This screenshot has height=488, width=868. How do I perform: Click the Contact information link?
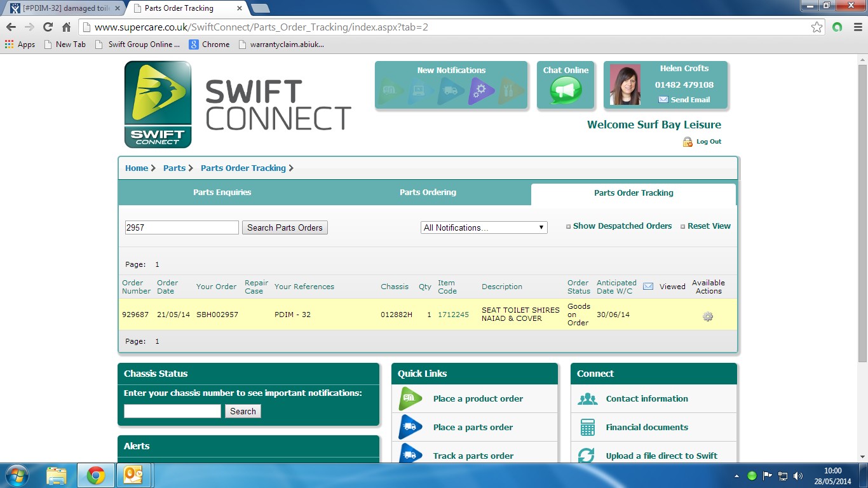pyautogui.click(x=647, y=399)
